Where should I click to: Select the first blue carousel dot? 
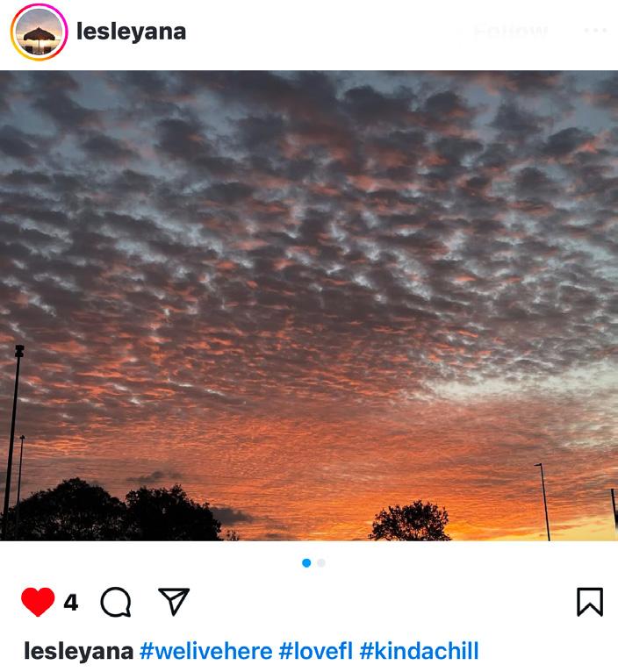(306, 562)
